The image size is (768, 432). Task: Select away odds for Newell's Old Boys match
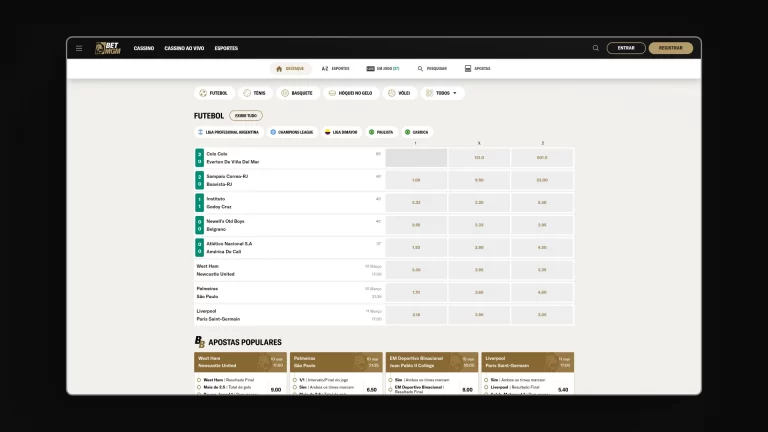[x=542, y=225]
